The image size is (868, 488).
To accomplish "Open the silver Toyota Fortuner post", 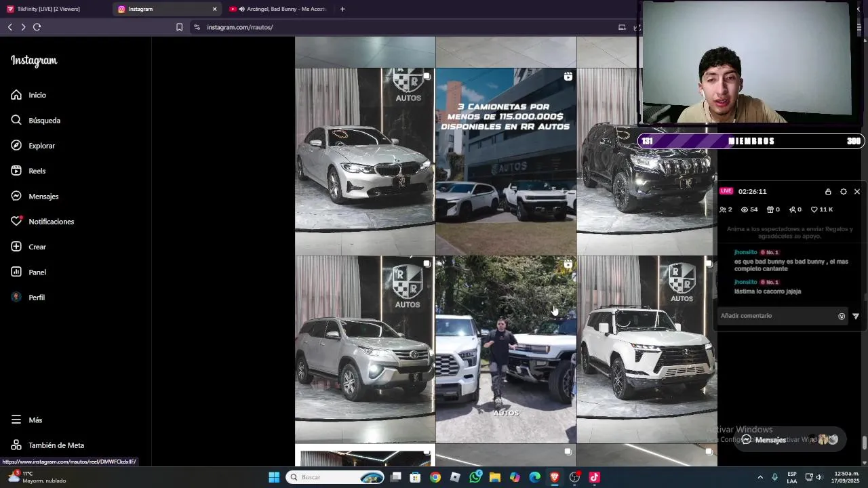I will (x=365, y=349).
